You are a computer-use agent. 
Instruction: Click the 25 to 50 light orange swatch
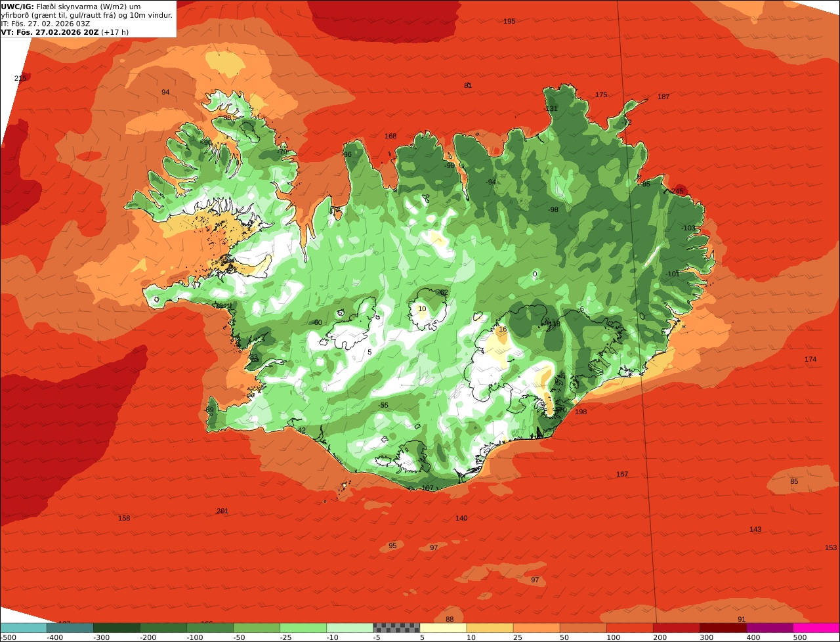[536, 628]
